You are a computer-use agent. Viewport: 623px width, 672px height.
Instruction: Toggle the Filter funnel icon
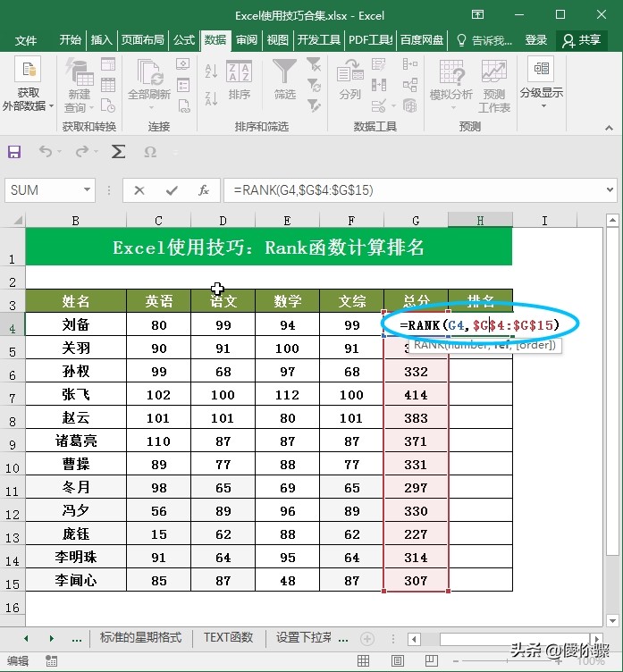pyautogui.click(x=285, y=71)
